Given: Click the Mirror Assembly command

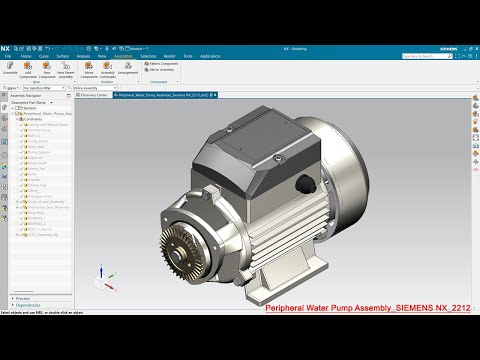Looking at the screenshot, I should tap(159, 70).
